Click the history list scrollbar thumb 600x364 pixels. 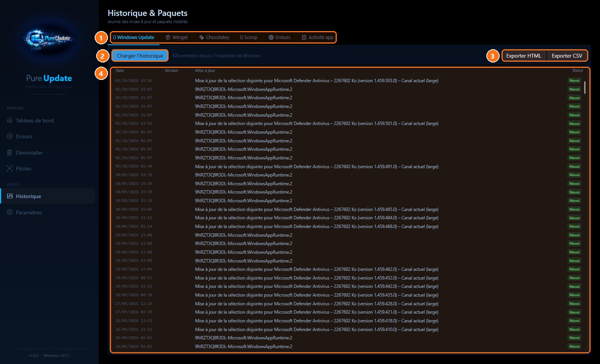(585, 87)
